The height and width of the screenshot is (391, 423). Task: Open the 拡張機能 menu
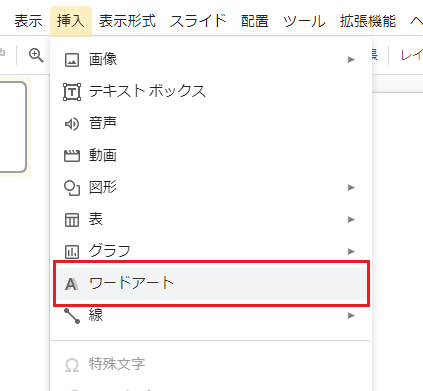(x=368, y=21)
